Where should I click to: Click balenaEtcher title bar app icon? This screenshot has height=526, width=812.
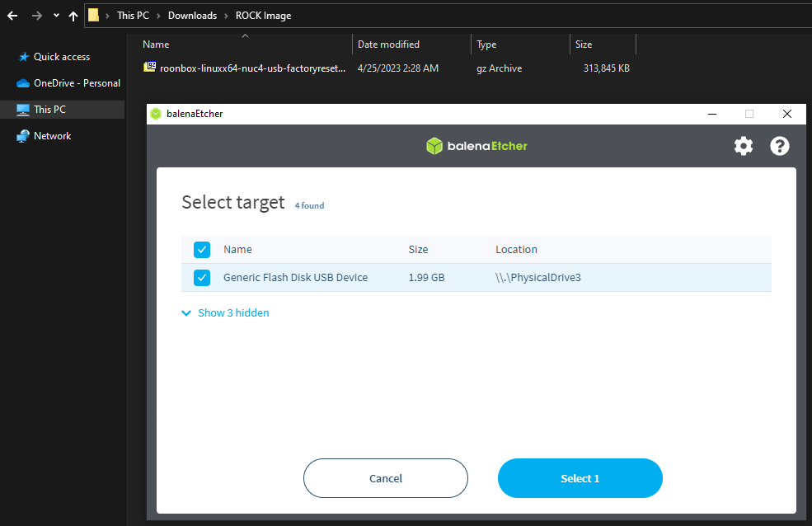point(156,114)
